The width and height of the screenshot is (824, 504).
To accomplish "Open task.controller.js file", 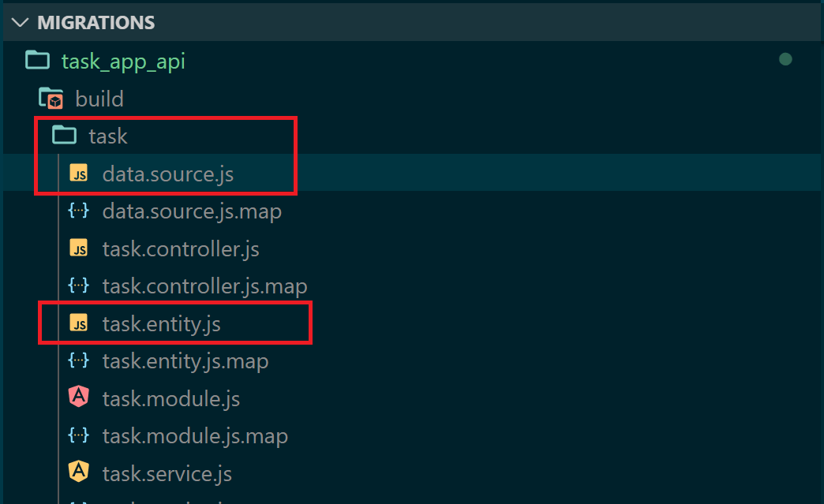I will pos(181,249).
